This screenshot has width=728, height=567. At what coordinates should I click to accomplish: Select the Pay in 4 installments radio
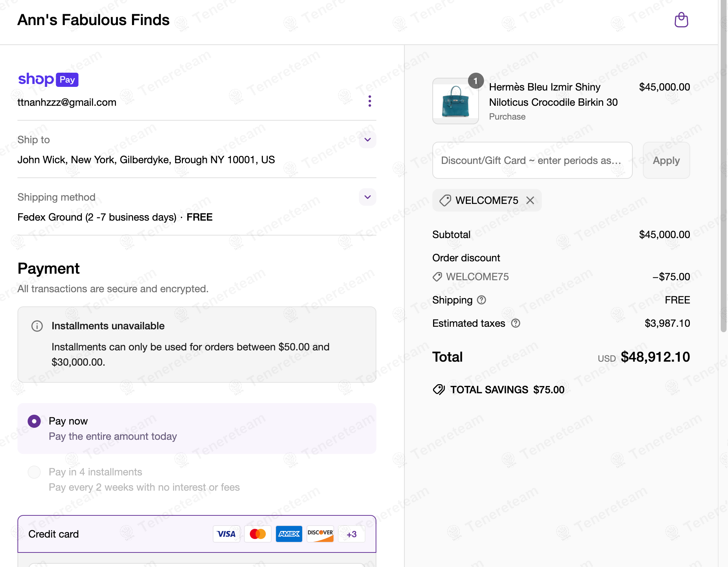[34, 472]
